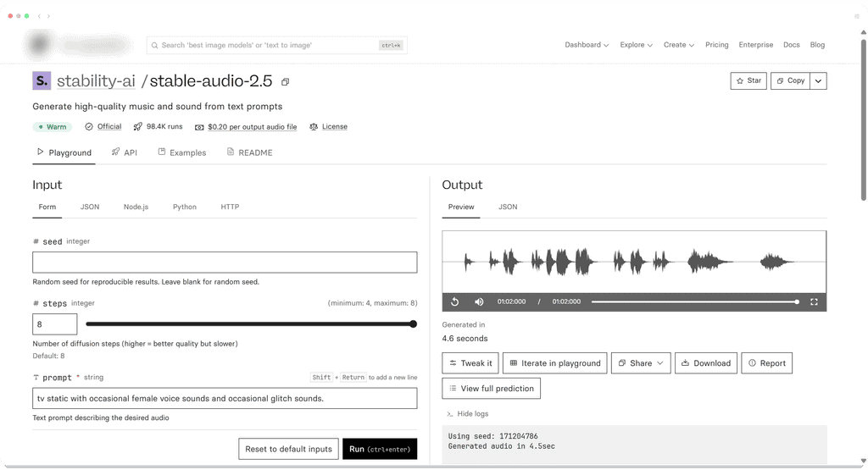The image size is (868, 470).
Task: Click the audio playback progress bar
Action: click(x=695, y=302)
